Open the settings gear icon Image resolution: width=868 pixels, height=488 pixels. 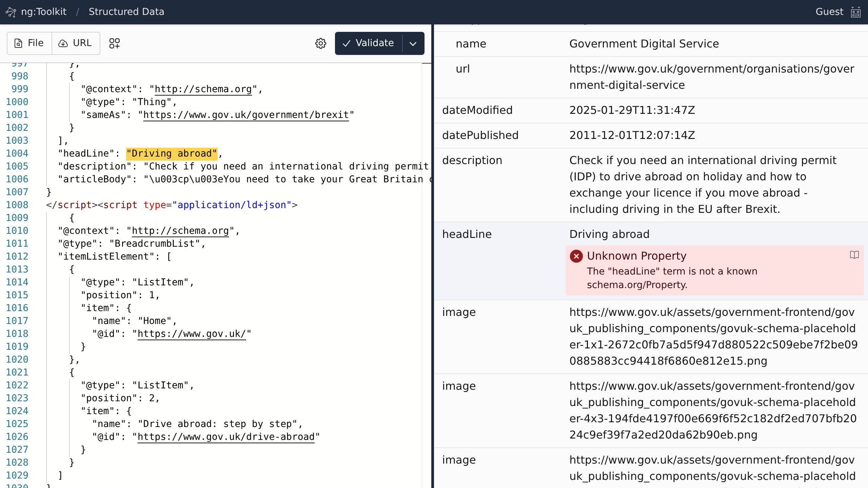[320, 43]
